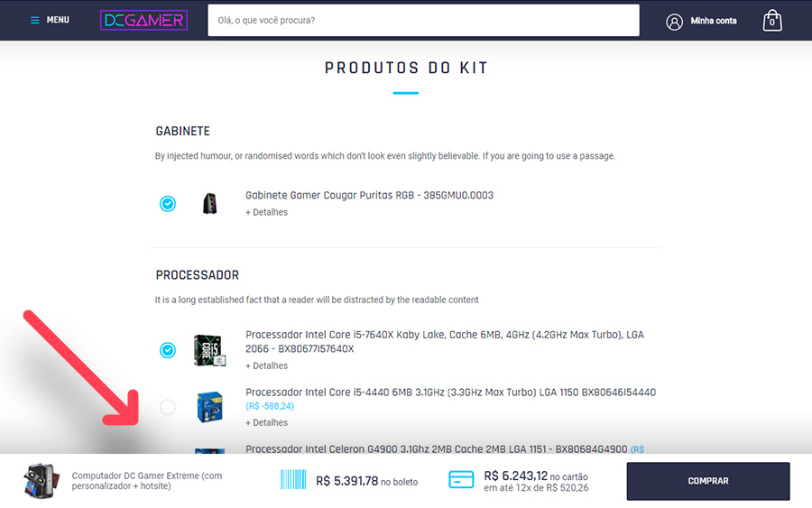The height and width of the screenshot is (508, 812).
Task: Open the hamburger MENU icon
Action: point(34,20)
